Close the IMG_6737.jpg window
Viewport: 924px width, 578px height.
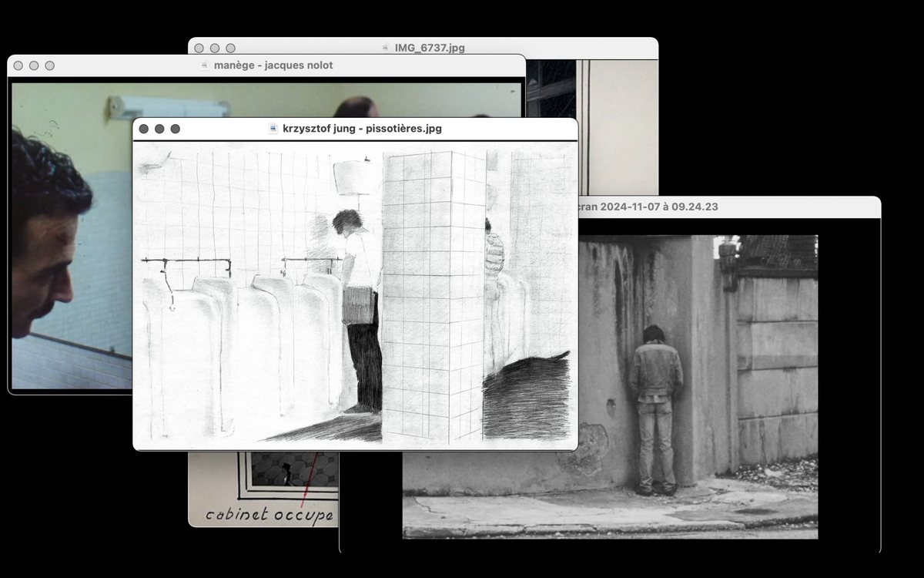(199, 48)
